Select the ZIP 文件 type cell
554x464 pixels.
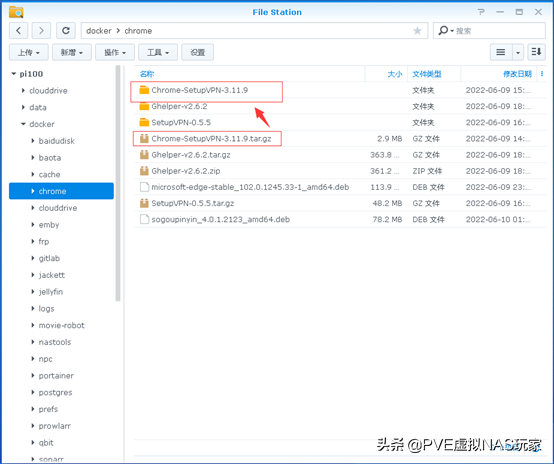coord(427,171)
